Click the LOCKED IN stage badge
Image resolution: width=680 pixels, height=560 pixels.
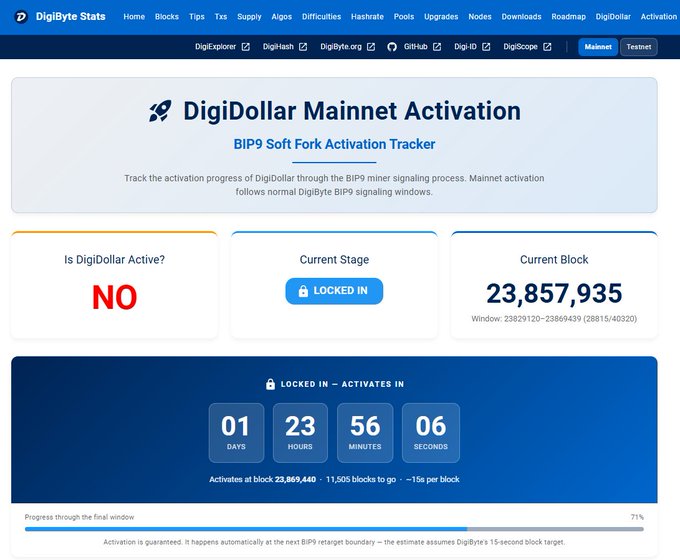click(334, 291)
